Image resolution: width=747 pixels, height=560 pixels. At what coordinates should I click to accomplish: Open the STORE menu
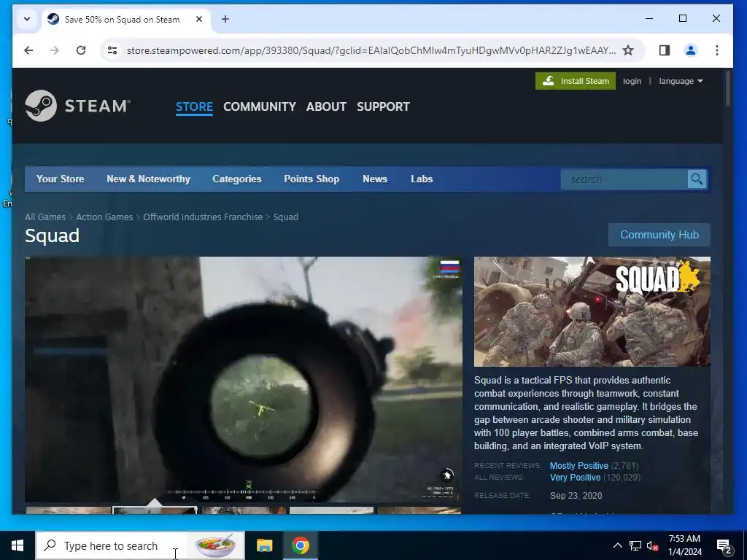pyautogui.click(x=194, y=106)
